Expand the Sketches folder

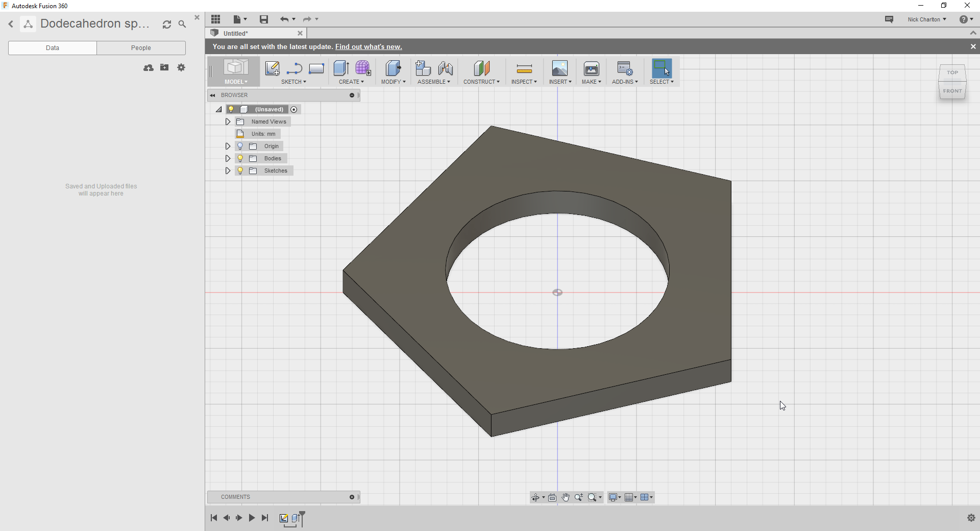[228, 171]
